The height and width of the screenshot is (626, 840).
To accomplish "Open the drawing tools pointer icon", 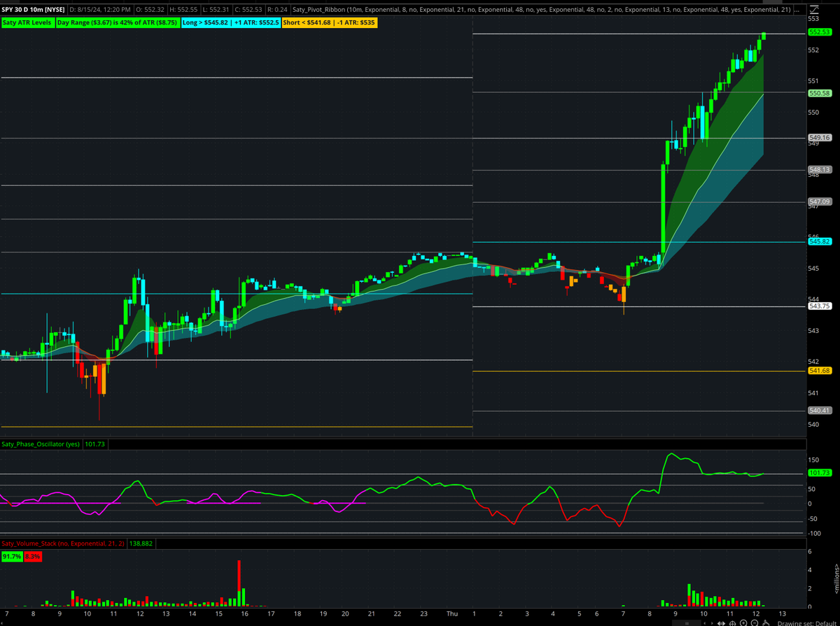I will tap(766, 623).
